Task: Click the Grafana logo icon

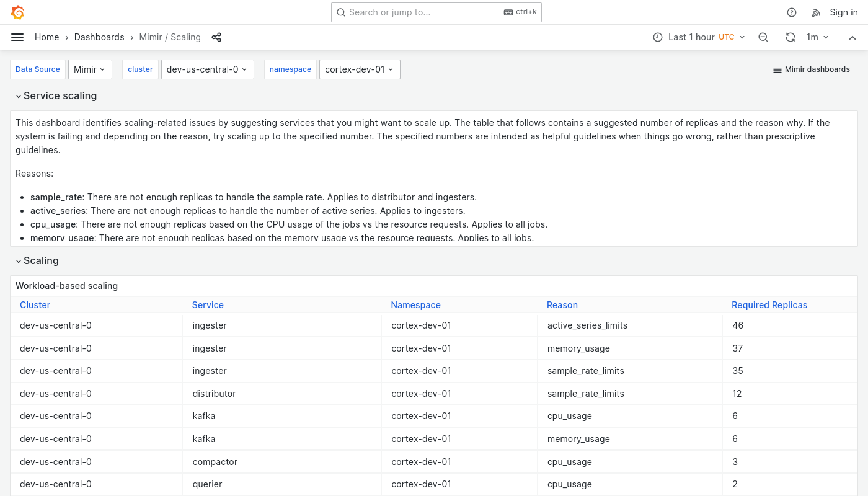Action: coord(17,12)
